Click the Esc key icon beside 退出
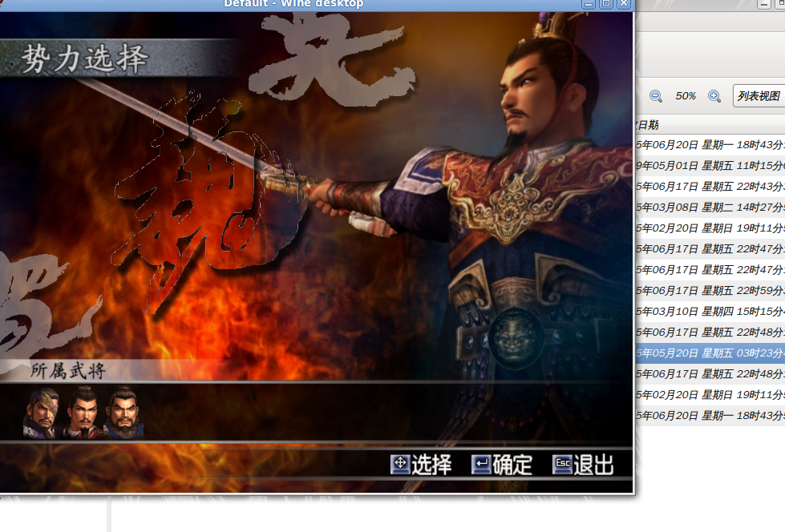 coord(563,464)
